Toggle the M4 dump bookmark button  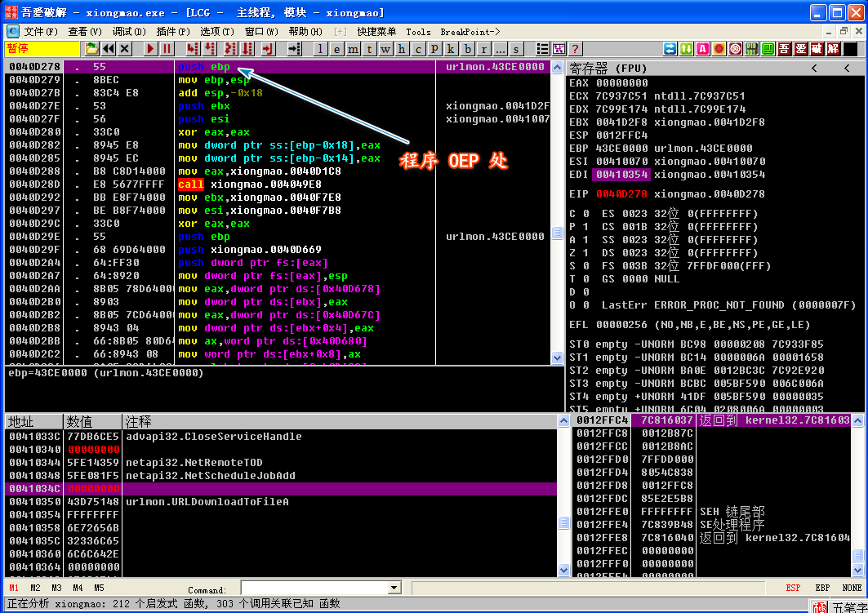coord(78,588)
